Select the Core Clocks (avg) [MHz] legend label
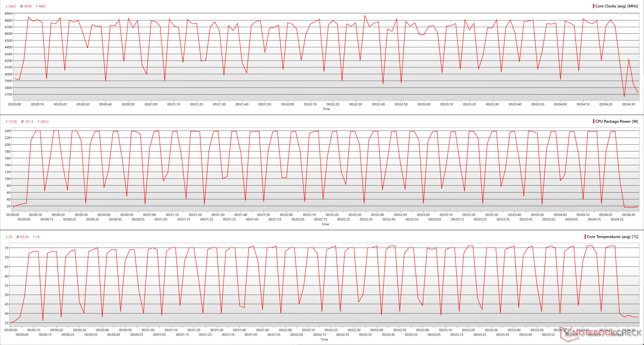The width and height of the screenshot is (644, 345). pos(616,6)
